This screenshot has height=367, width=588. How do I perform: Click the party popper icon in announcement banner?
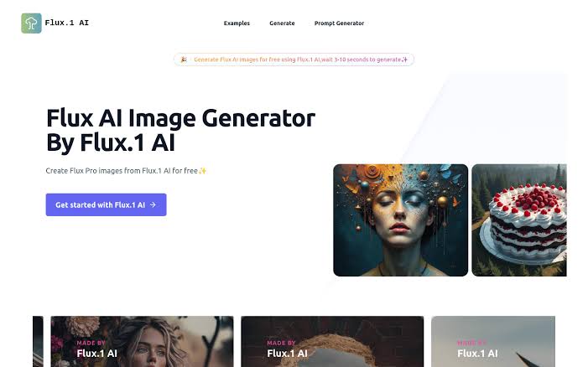click(184, 59)
